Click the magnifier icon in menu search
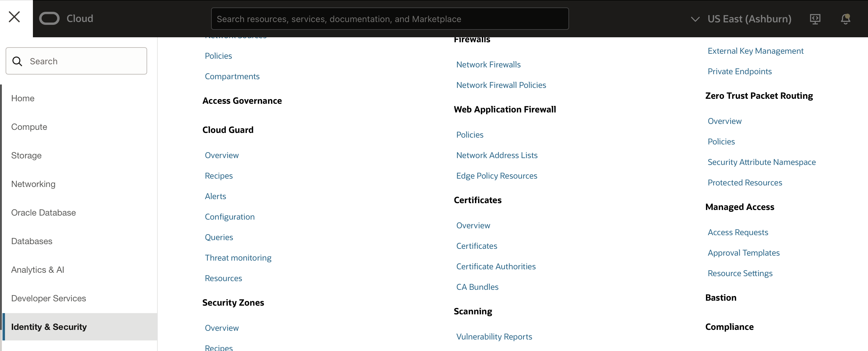868x351 pixels. [x=17, y=62]
